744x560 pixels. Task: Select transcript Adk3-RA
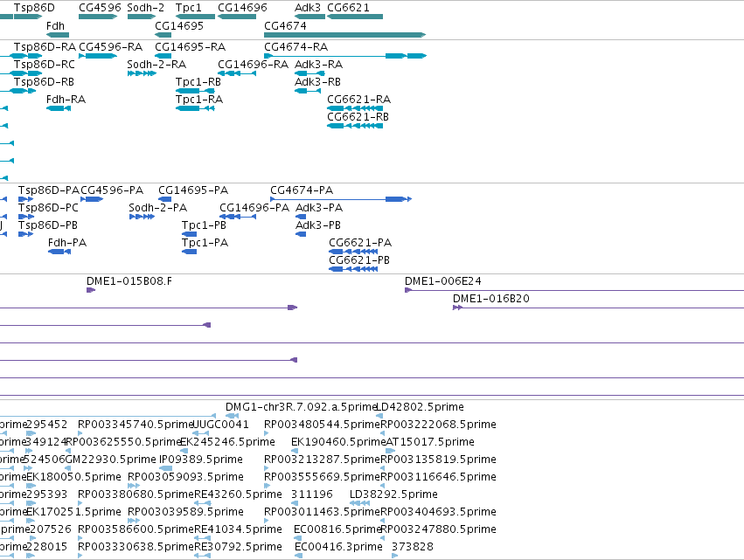click(318, 65)
